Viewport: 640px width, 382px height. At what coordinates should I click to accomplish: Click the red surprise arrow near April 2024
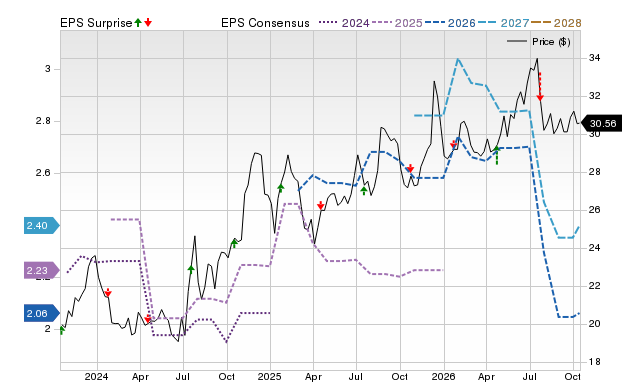coord(147,318)
